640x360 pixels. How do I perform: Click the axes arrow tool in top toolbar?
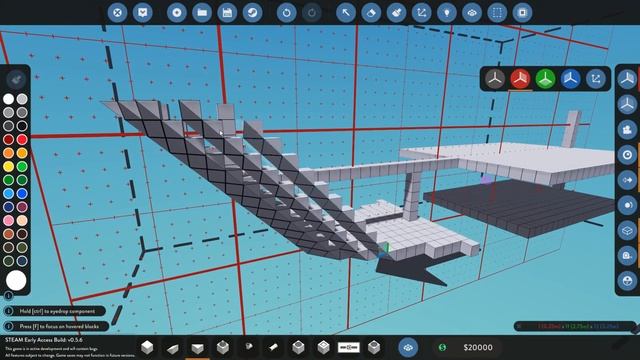(x=422, y=13)
